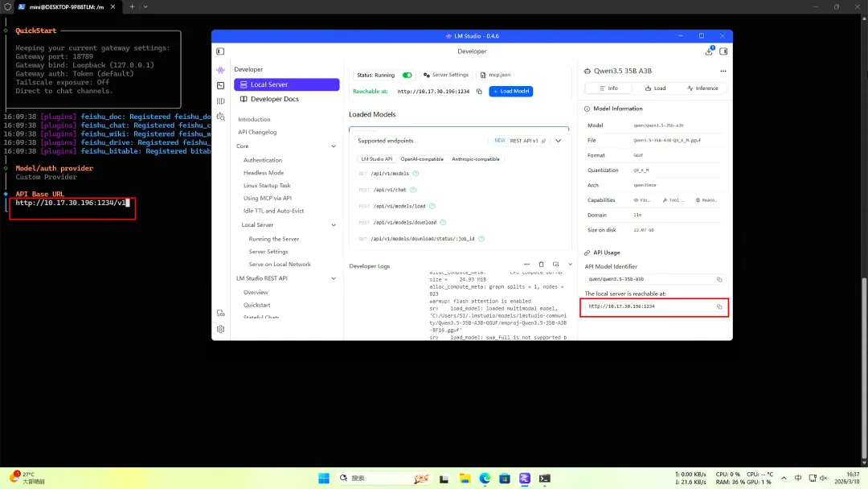The width and height of the screenshot is (868, 489).
Task: Collapse the Supported endpoints section
Action: click(x=558, y=141)
